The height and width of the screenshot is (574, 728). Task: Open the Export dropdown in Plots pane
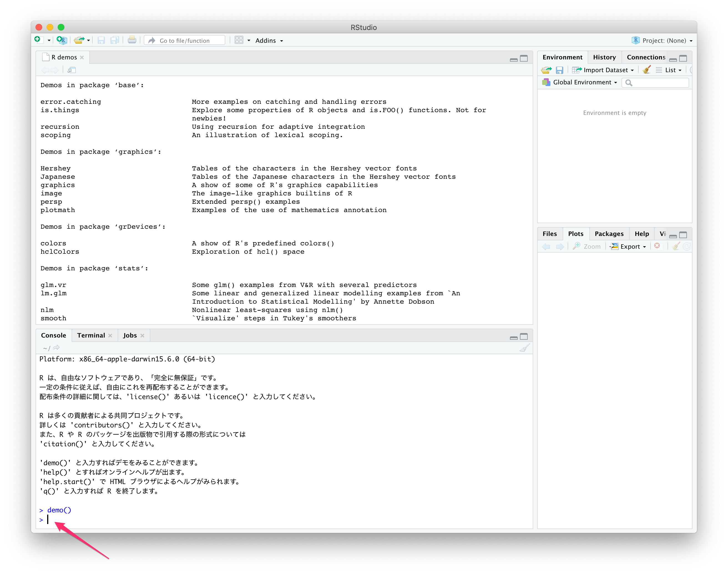click(628, 246)
